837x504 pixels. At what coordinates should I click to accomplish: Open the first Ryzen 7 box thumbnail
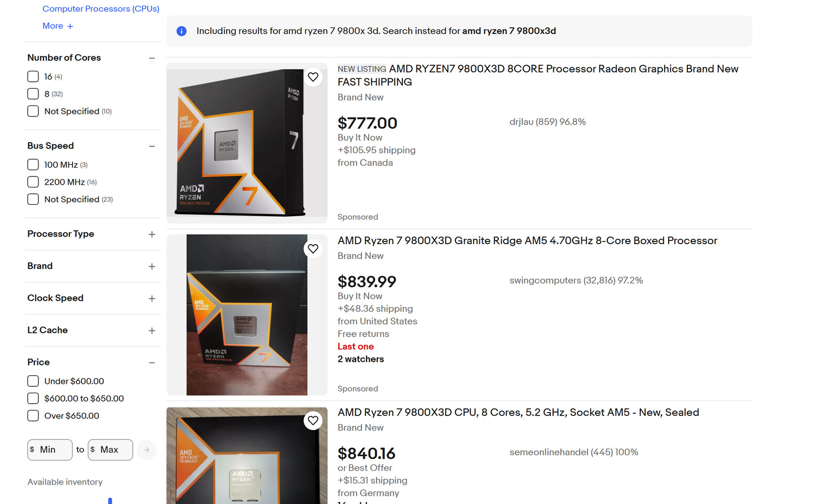[x=247, y=143]
